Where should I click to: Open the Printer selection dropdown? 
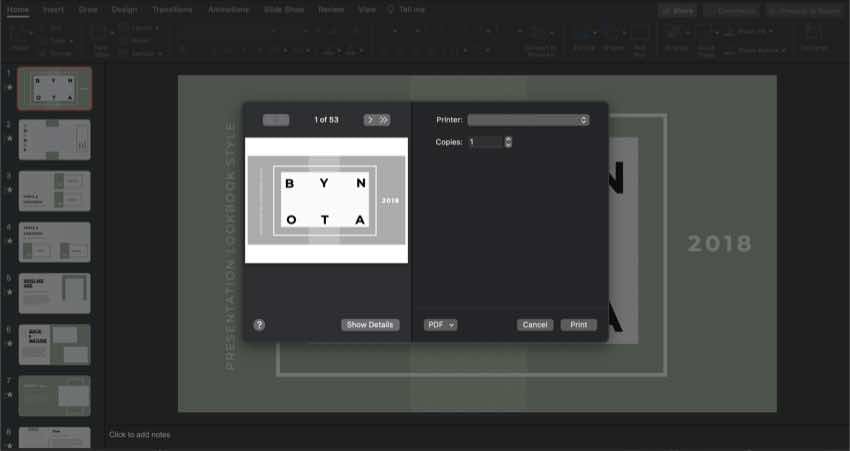tap(528, 120)
